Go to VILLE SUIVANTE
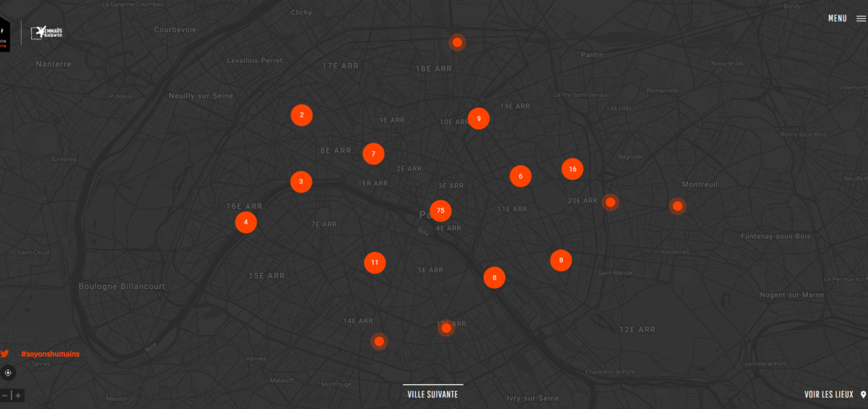 pyautogui.click(x=433, y=395)
